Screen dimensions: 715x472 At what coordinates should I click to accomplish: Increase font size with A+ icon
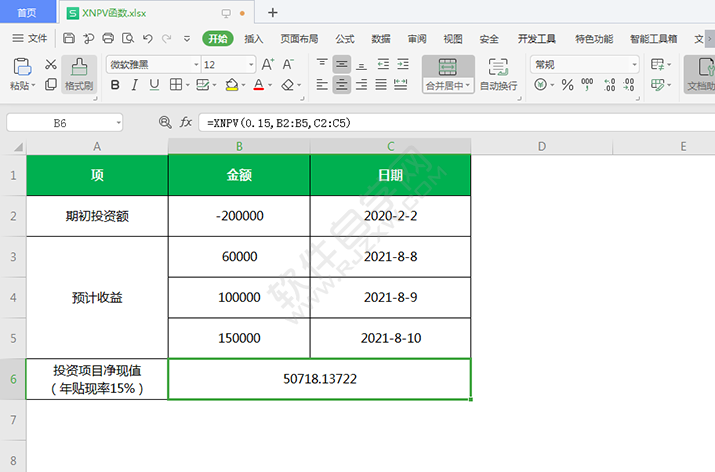tap(268, 64)
